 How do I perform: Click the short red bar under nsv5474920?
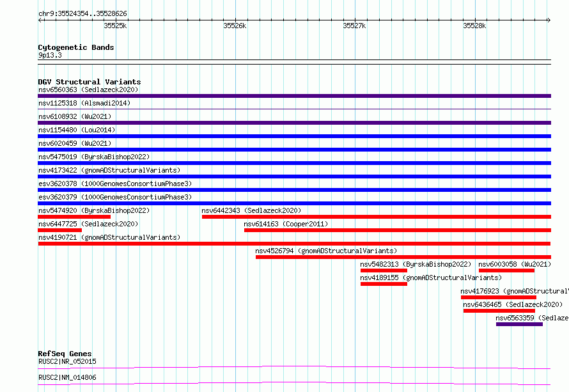click(74, 217)
